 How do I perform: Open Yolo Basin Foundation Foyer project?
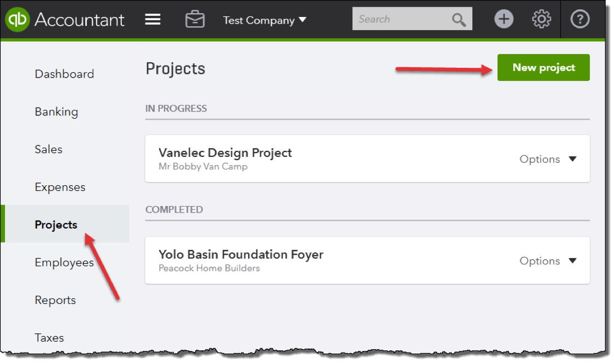241,255
